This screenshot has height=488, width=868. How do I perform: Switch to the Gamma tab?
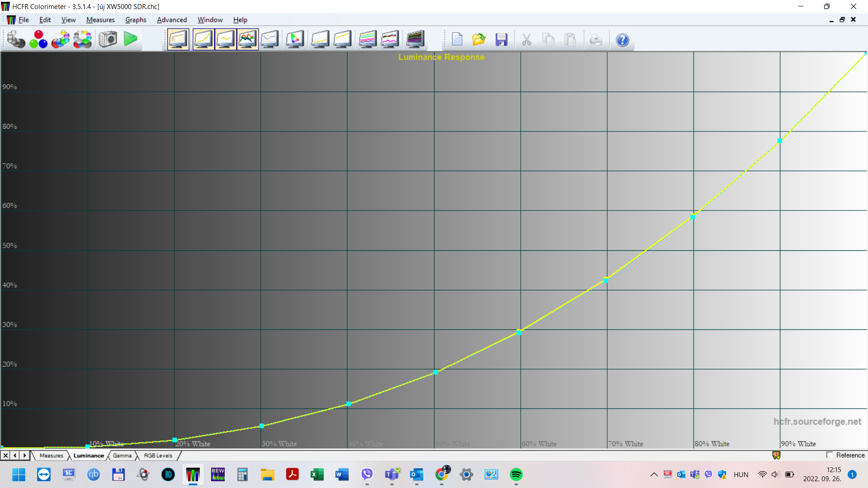[x=122, y=455]
